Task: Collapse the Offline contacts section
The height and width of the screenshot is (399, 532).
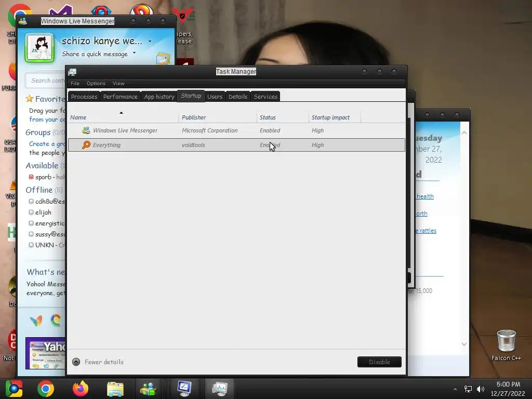Action: (39, 190)
